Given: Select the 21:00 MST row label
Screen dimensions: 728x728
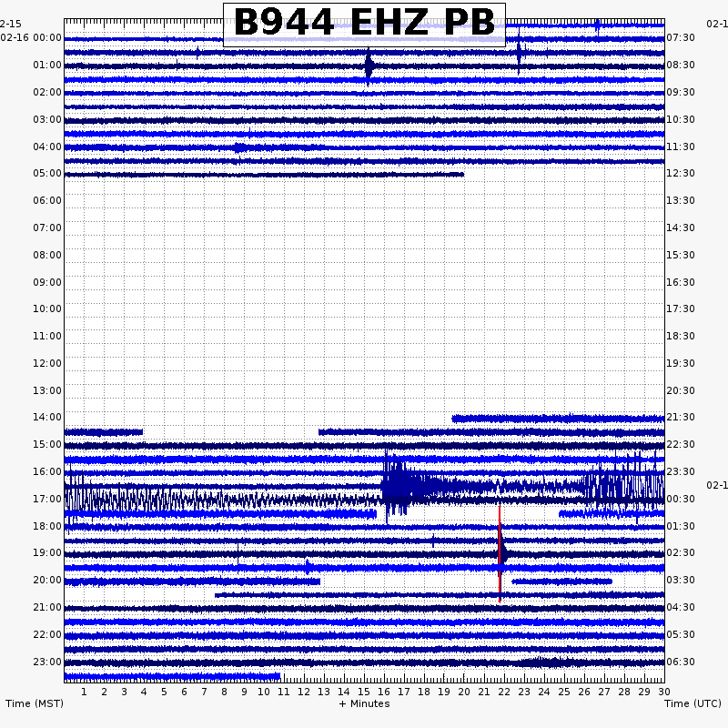Looking at the screenshot, I should click(47, 607).
